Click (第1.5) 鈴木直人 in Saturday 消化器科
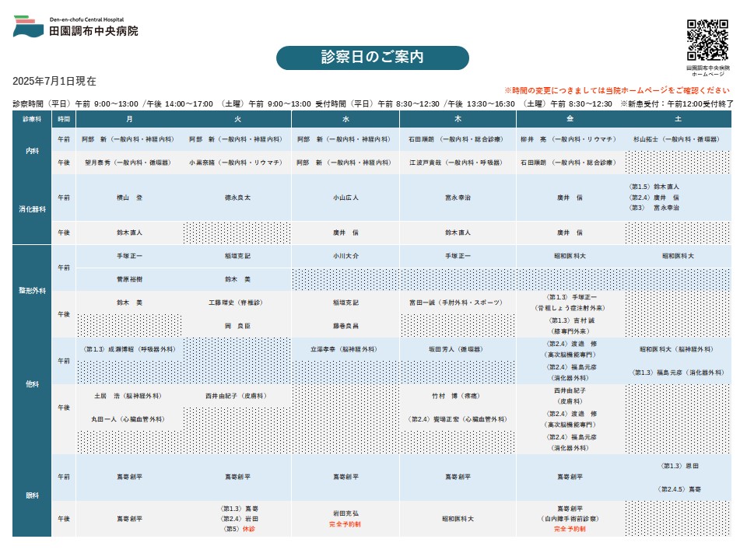Viewport: 747px width, 560px height. click(654, 187)
